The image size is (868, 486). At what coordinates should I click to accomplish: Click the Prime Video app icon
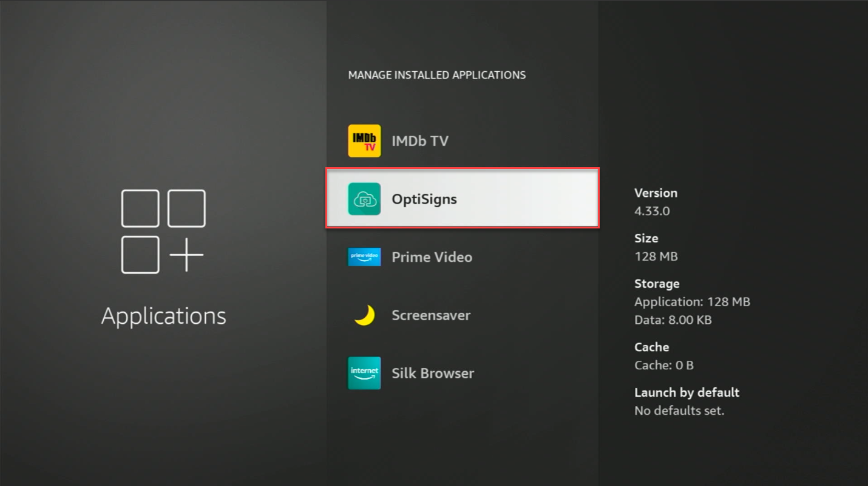pos(364,256)
